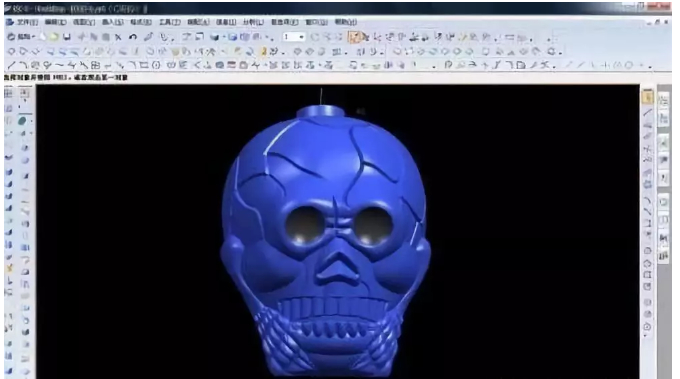The image size is (680, 379).
Task: Click the grid icon atop left toolbar
Action: click(x=8, y=93)
